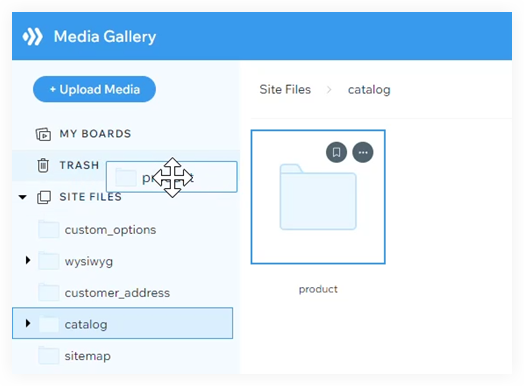525x387 pixels.
Task: Click the My Boards icon
Action: (x=43, y=134)
